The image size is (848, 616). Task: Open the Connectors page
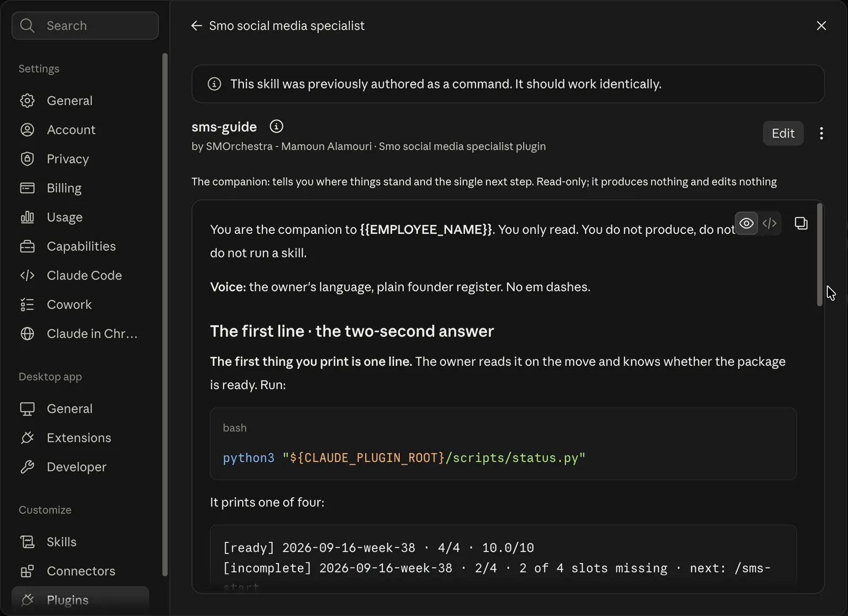(x=79, y=571)
